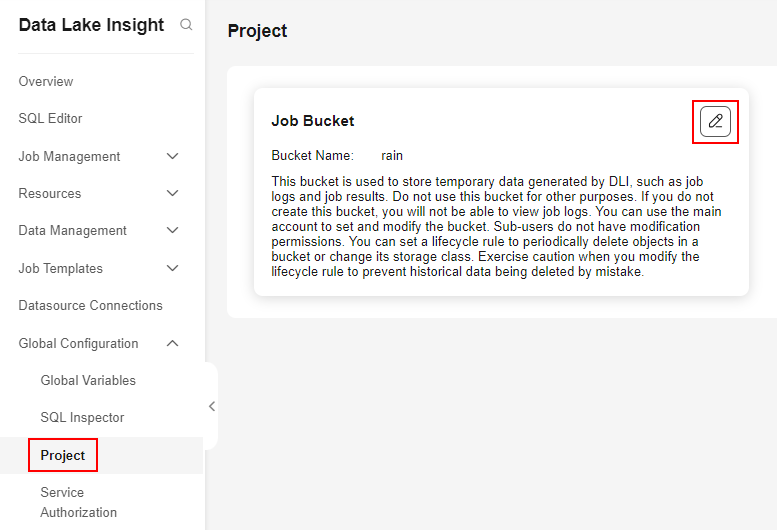Click the Data Lake Insight title
Viewport: 777px width, 530px height.
[91, 25]
